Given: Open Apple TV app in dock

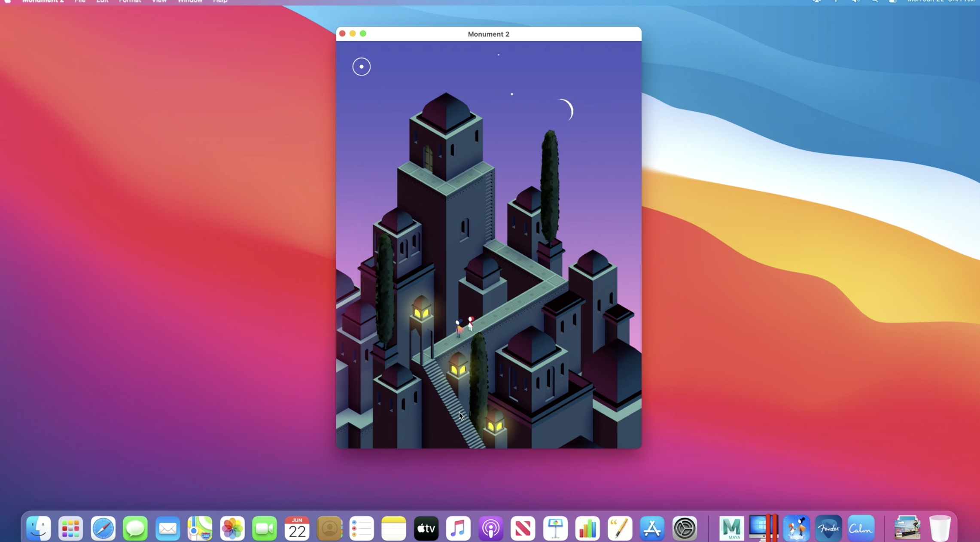Looking at the screenshot, I should (x=426, y=528).
